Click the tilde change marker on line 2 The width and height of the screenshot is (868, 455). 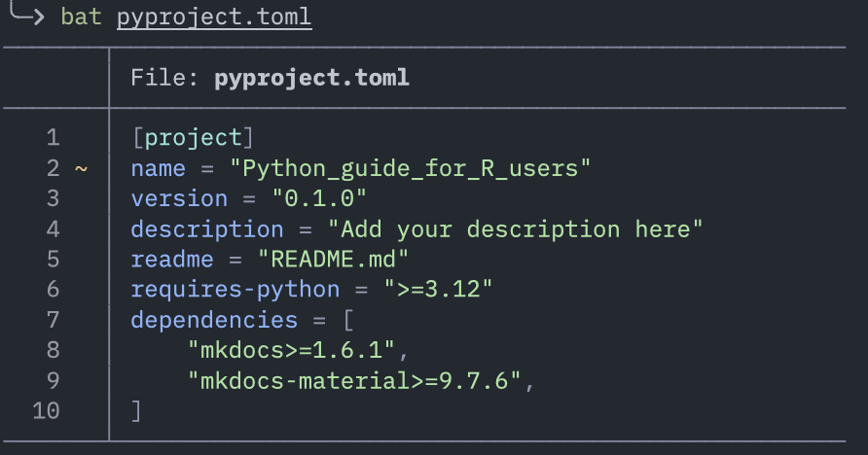coord(81,168)
